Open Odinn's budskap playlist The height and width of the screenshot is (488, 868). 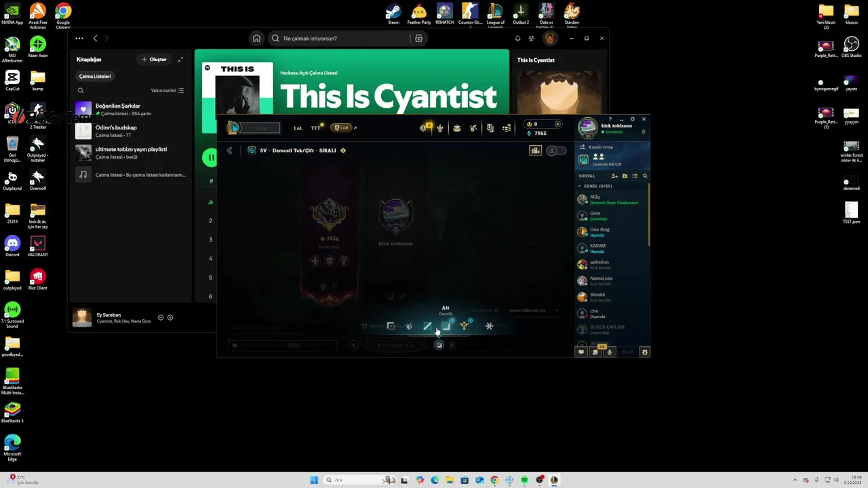pyautogui.click(x=130, y=131)
